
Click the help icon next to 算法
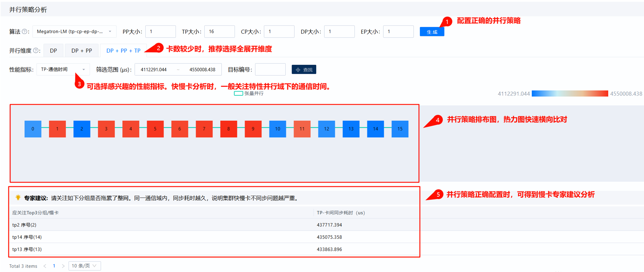click(25, 32)
